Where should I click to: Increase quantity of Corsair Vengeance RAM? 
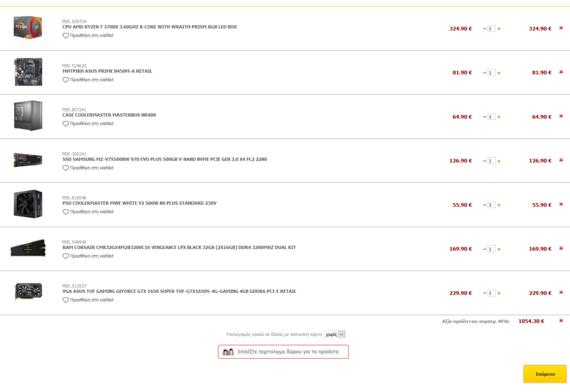499,249
